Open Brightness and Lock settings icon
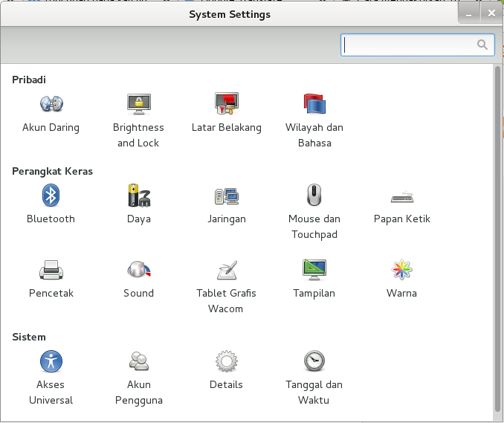Viewport: 504px width, 423px height. pyautogui.click(x=139, y=103)
